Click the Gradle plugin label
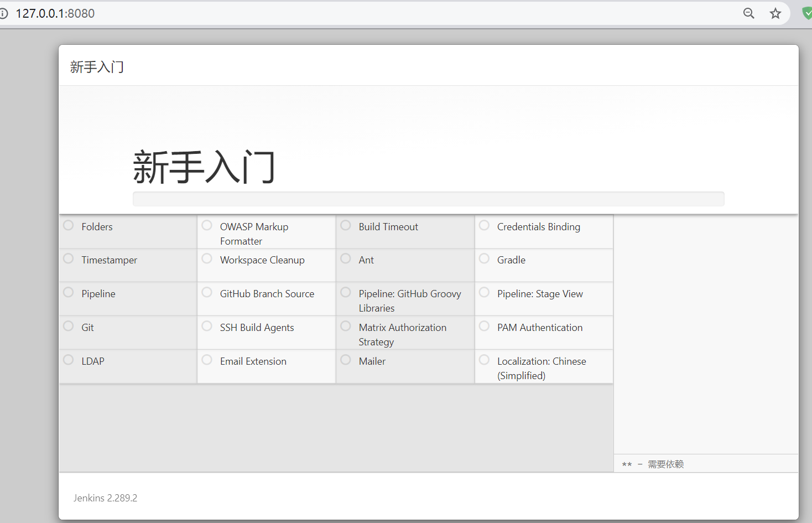This screenshot has height=523, width=812. [x=511, y=260]
